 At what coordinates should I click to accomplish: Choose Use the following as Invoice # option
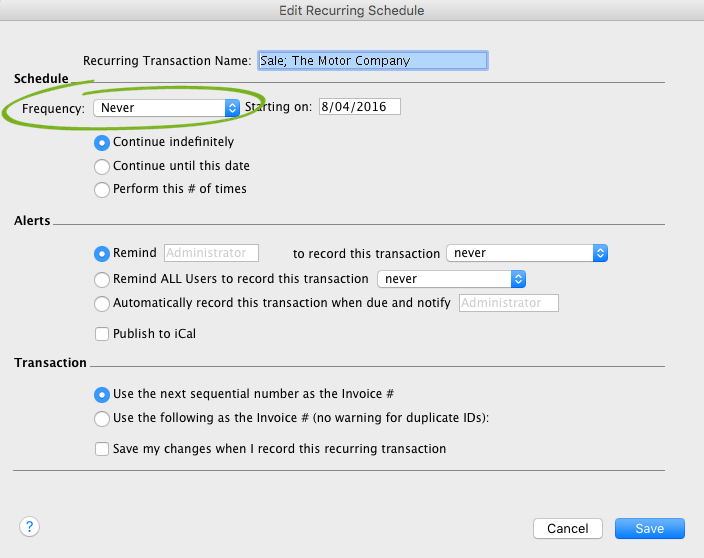tap(101, 419)
